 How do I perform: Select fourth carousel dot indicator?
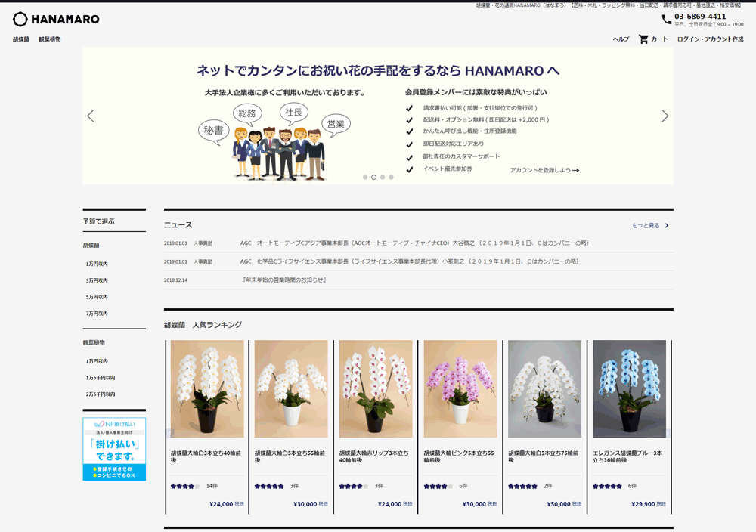tap(391, 178)
